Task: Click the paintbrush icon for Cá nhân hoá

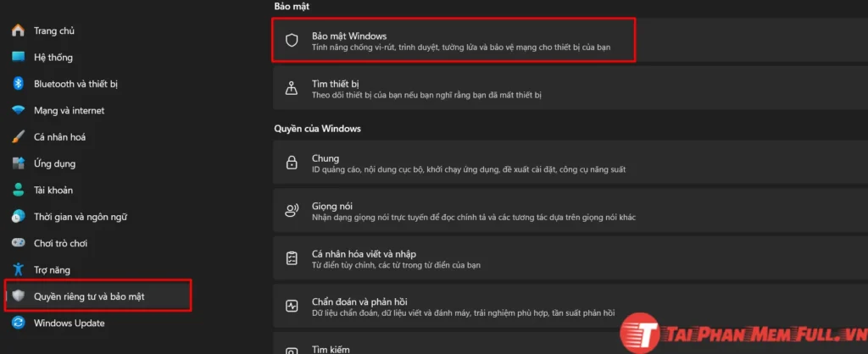Action: click(x=18, y=137)
